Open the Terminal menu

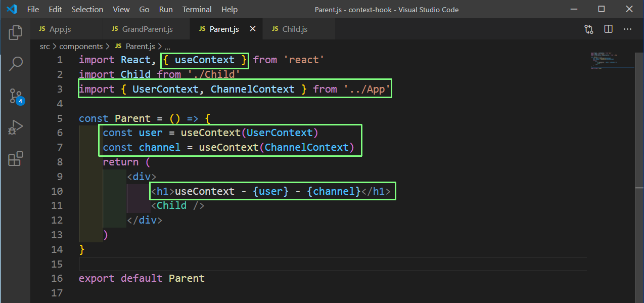198,10
